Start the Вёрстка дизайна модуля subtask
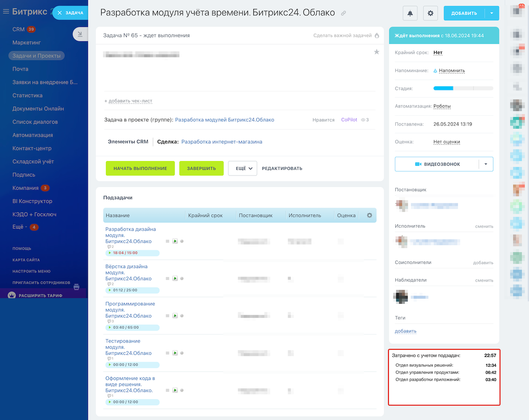 point(175,278)
